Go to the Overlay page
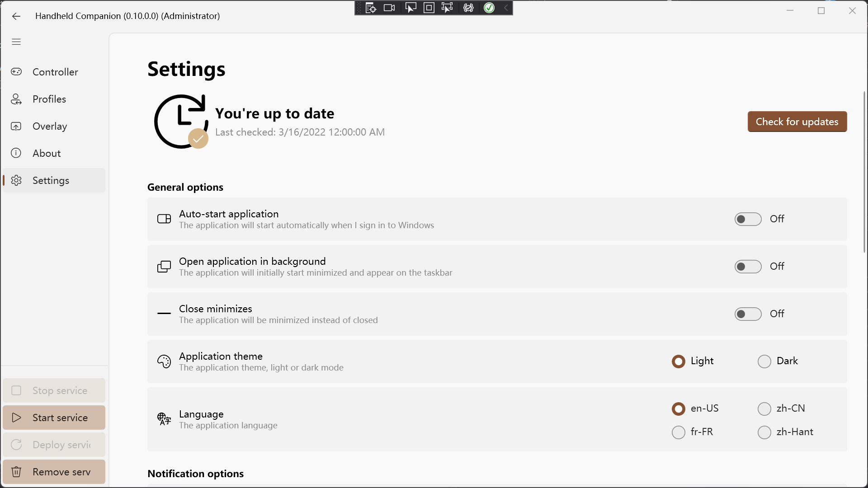The image size is (868, 488). (x=49, y=126)
